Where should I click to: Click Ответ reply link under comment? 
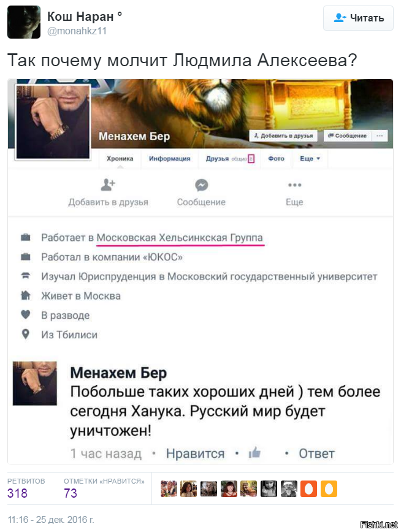coord(316,454)
